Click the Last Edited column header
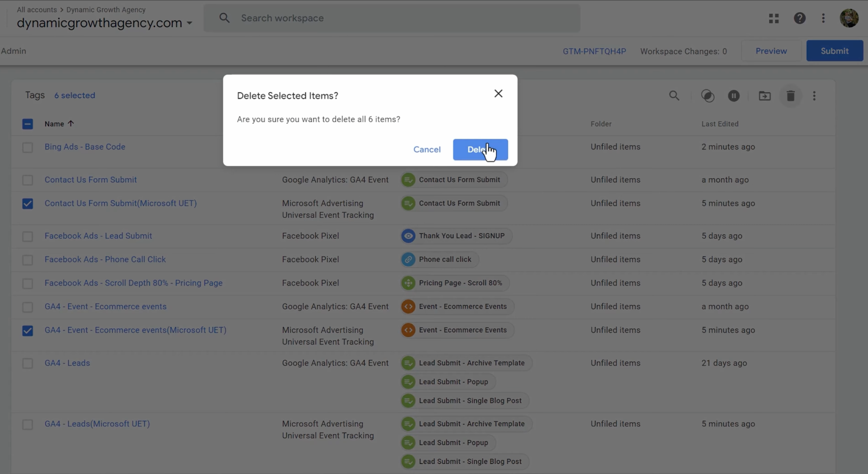This screenshot has width=868, height=474. (720, 124)
